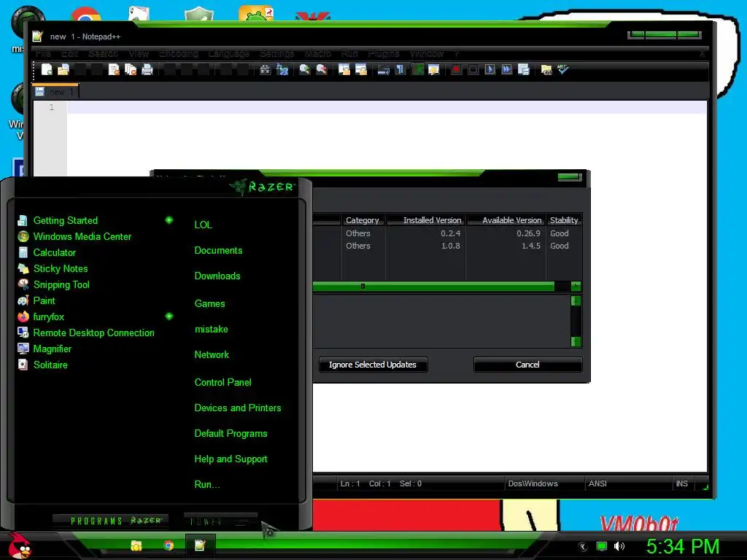Screen dimensions: 747x560
Task: Sort updates by Category column header
Action: (363, 220)
